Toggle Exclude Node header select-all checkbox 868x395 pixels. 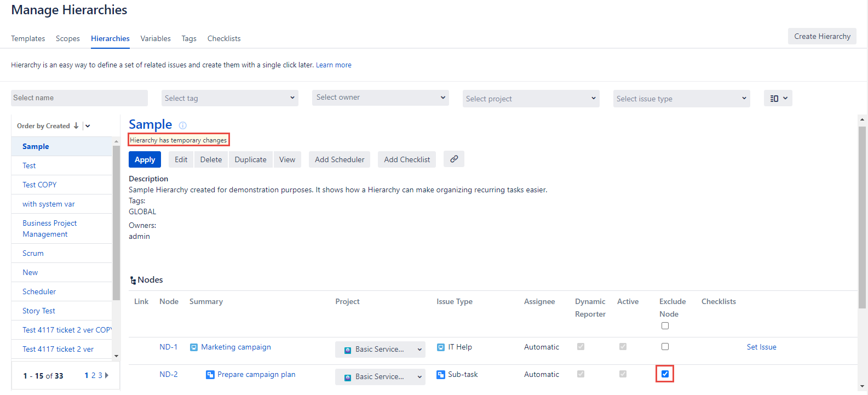tap(665, 326)
